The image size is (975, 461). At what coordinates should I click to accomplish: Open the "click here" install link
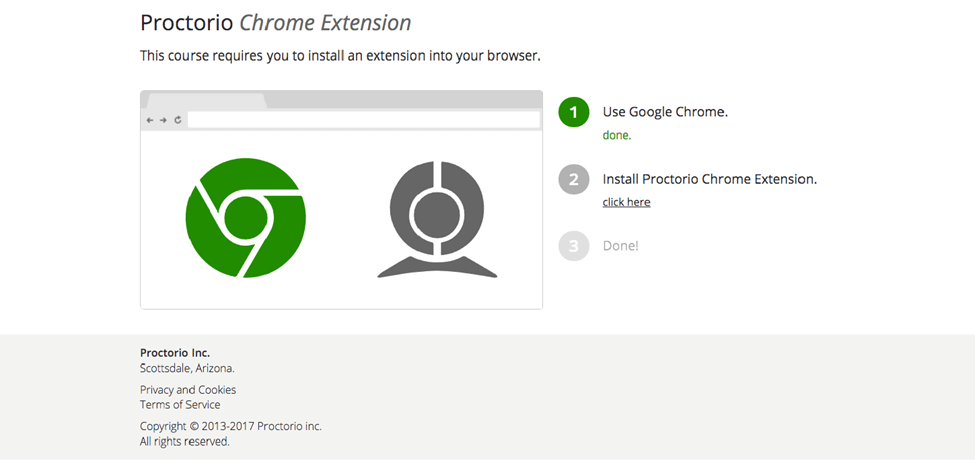tap(626, 202)
